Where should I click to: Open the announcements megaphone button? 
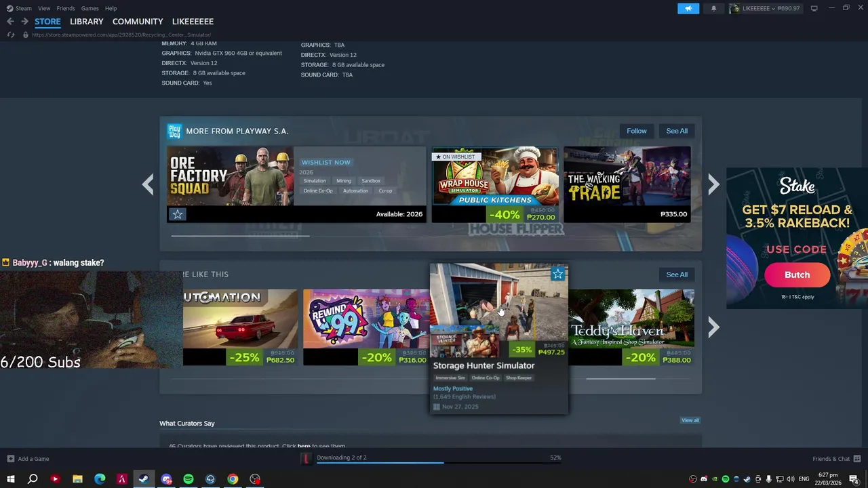[x=688, y=8]
